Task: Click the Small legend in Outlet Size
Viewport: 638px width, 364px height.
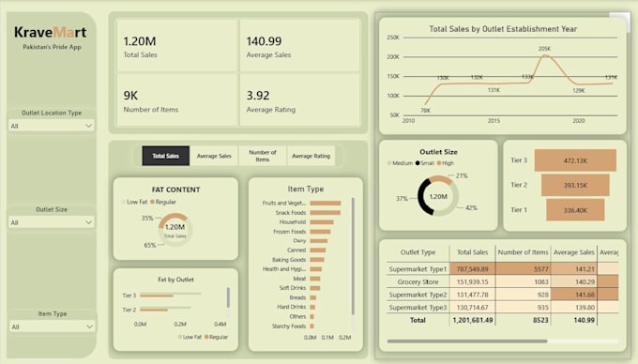Action: [425, 163]
